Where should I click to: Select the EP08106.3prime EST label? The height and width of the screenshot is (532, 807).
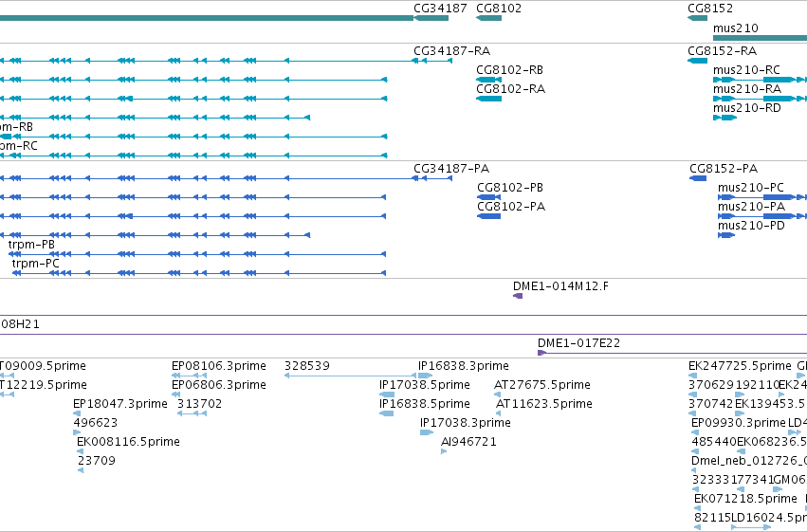pos(219,366)
